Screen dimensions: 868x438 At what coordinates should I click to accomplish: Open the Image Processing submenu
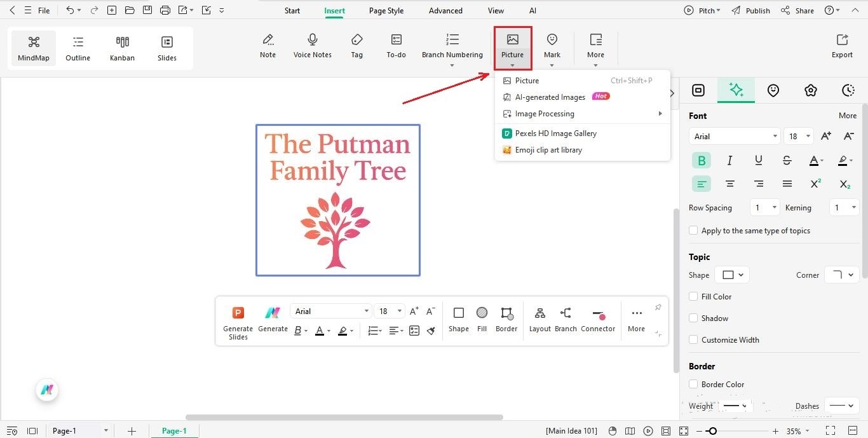pos(582,114)
